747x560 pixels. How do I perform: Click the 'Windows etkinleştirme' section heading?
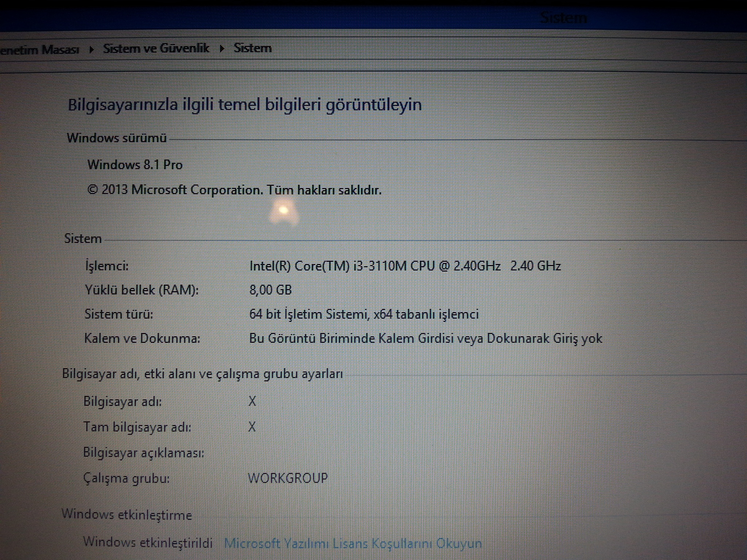click(127, 515)
